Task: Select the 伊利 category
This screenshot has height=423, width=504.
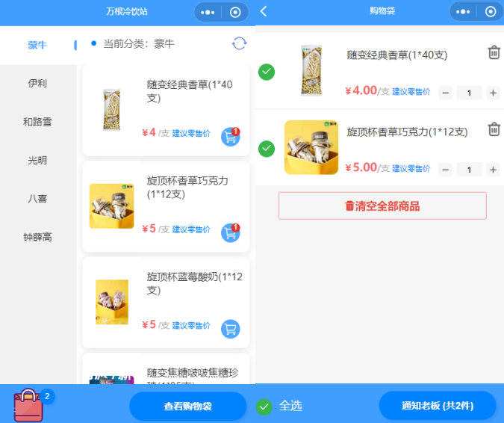Action: click(x=37, y=83)
